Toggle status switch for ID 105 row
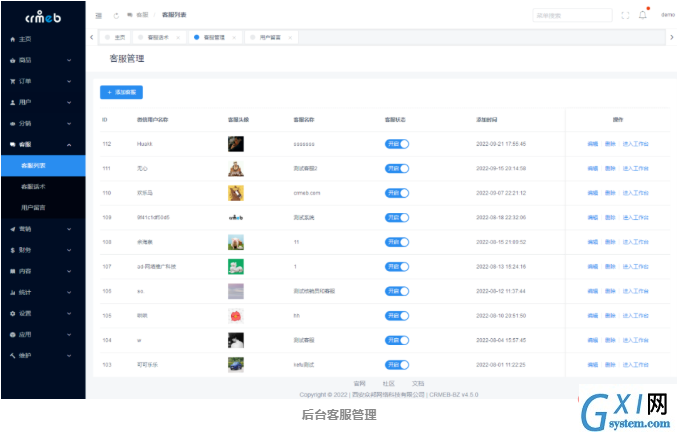 pyautogui.click(x=397, y=316)
